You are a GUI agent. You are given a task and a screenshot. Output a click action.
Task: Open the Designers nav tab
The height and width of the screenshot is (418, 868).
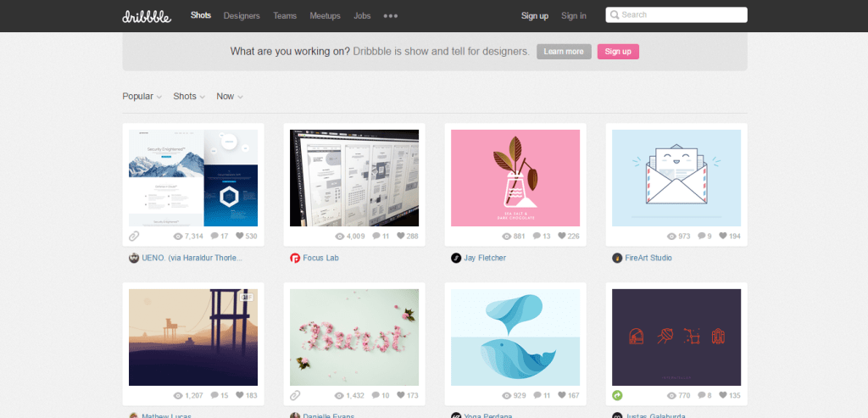click(x=242, y=16)
